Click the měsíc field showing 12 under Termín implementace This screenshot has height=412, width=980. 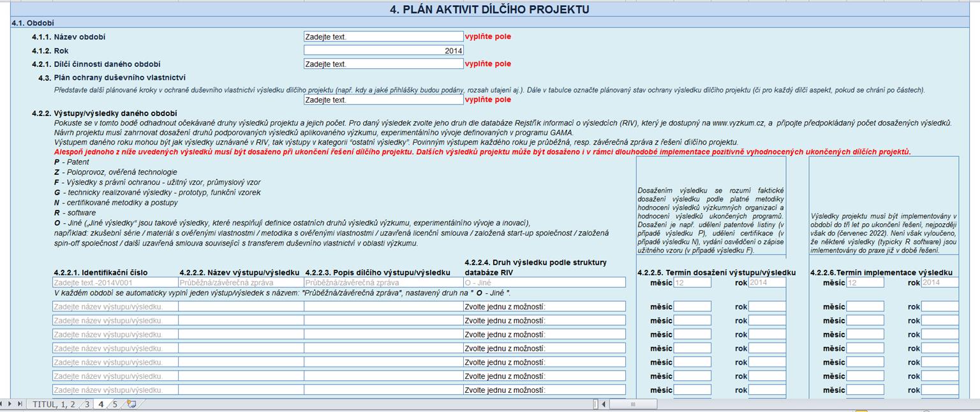865,283
